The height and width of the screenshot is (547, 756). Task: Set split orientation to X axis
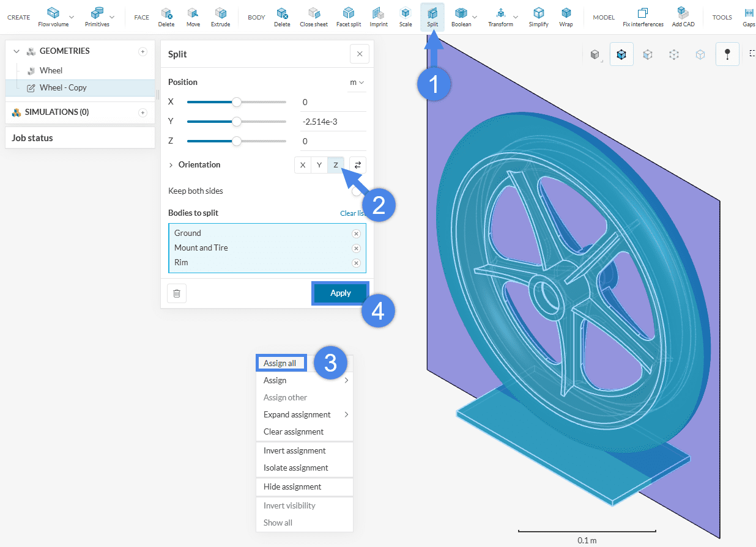click(303, 165)
